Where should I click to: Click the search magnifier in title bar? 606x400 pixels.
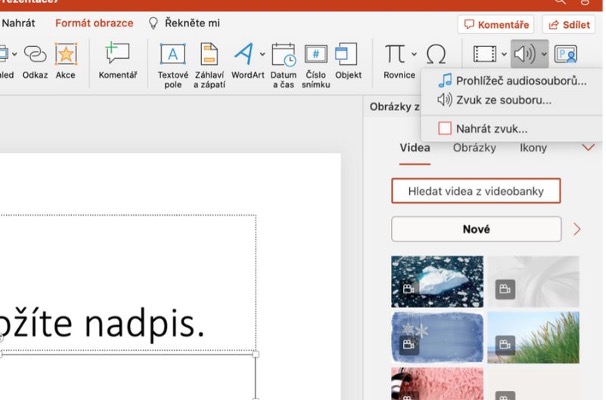tap(560, 2)
